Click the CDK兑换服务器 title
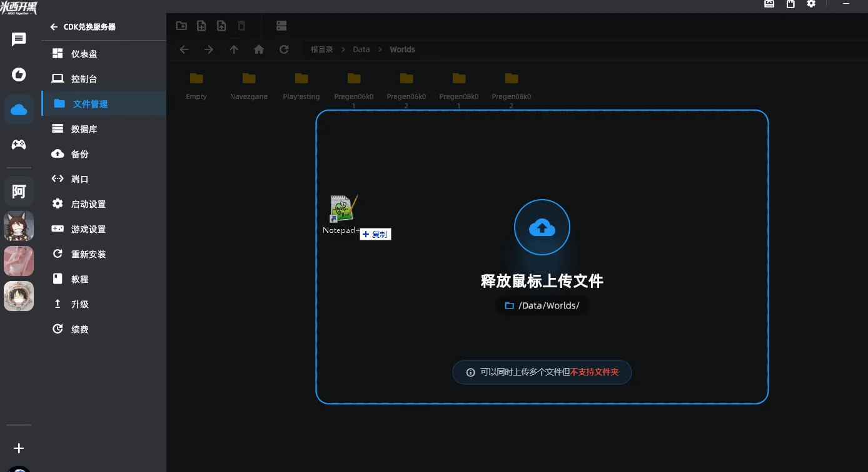The height and width of the screenshot is (472, 868). [x=89, y=27]
